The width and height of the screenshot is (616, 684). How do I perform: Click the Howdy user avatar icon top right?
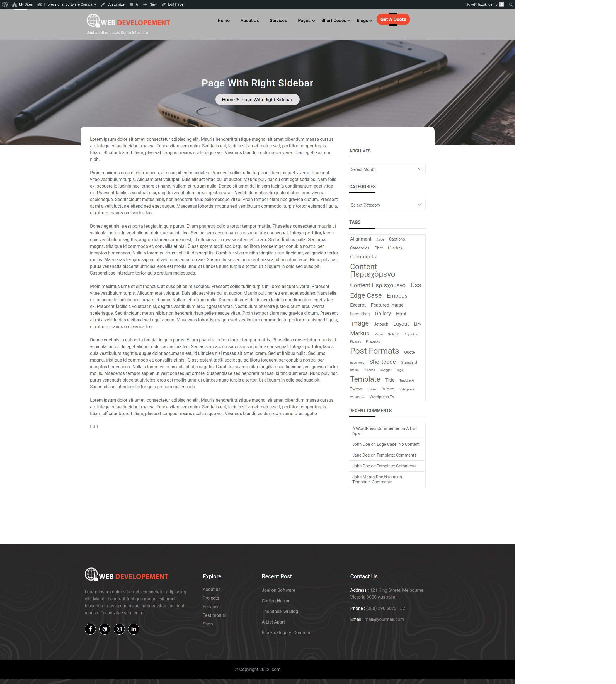point(502,4)
